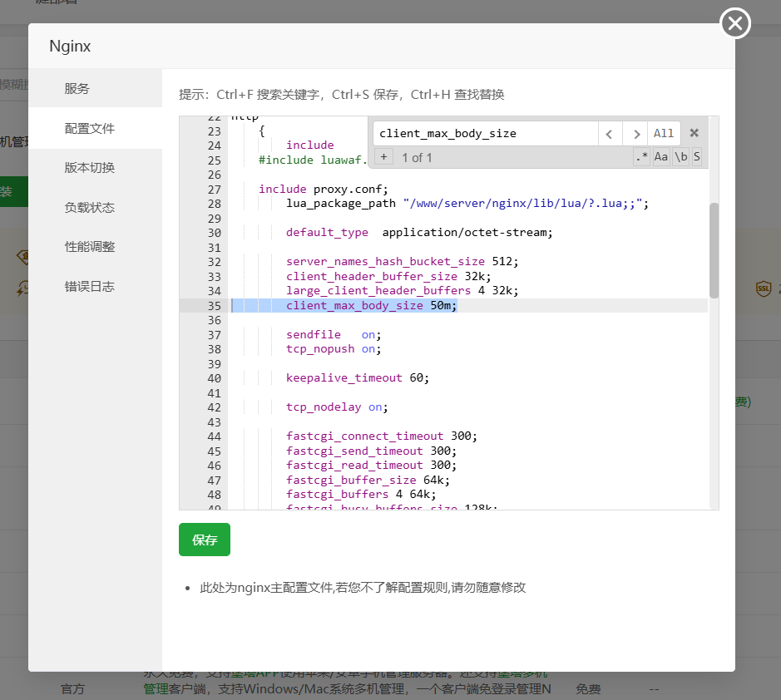The image size is (781, 700).
Task: Click the large_client_header_buffers line
Action: 402,291
